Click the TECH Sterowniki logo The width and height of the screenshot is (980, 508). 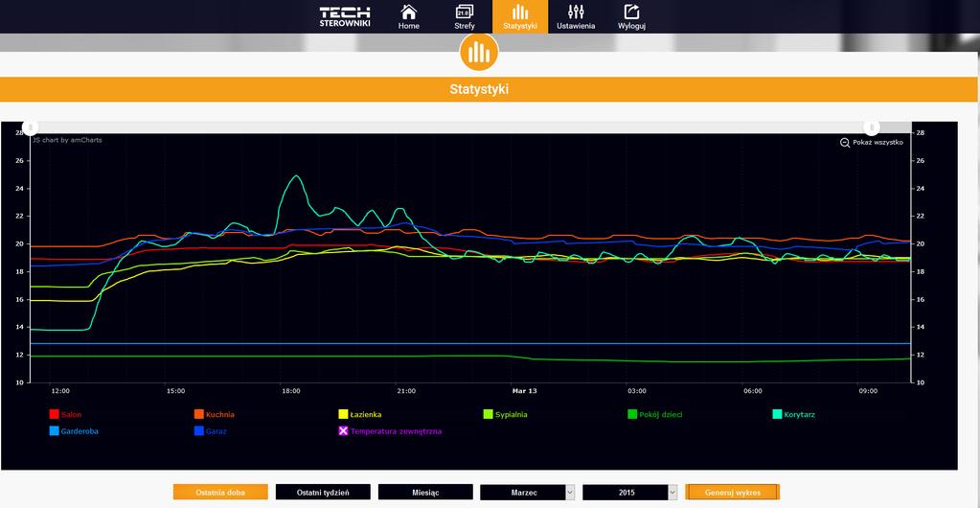click(345, 17)
